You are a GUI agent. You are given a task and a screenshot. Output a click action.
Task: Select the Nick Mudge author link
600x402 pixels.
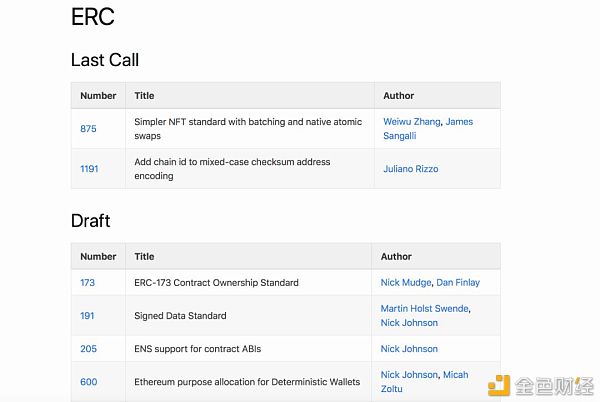(x=405, y=283)
